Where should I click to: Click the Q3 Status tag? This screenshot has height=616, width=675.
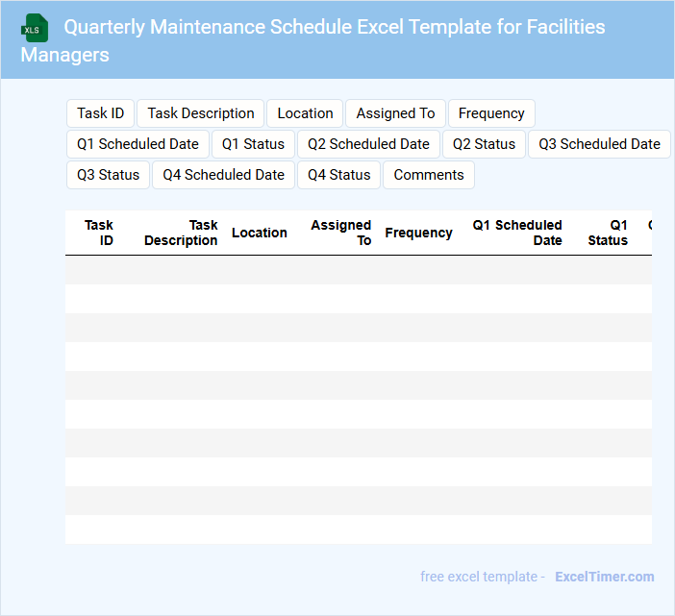click(108, 175)
